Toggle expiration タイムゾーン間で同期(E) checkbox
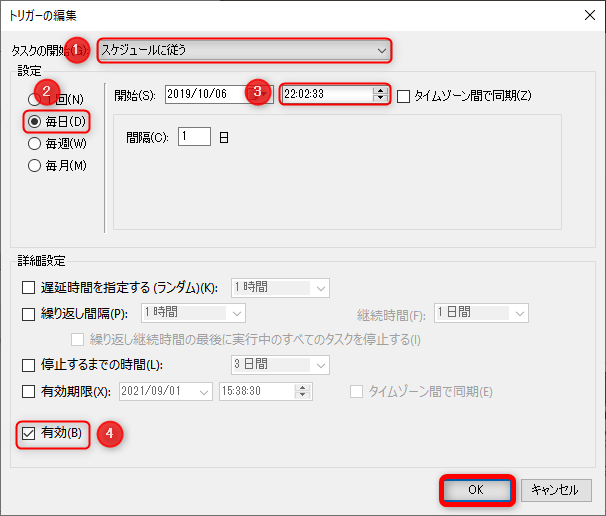Viewport: 606px width, 516px height. click(356, 391)
